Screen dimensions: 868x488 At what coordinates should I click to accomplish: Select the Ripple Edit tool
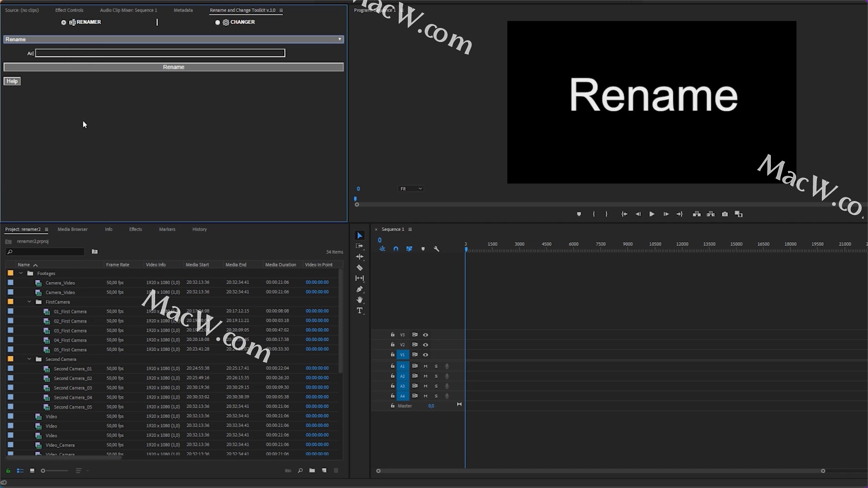click(360, 257)
